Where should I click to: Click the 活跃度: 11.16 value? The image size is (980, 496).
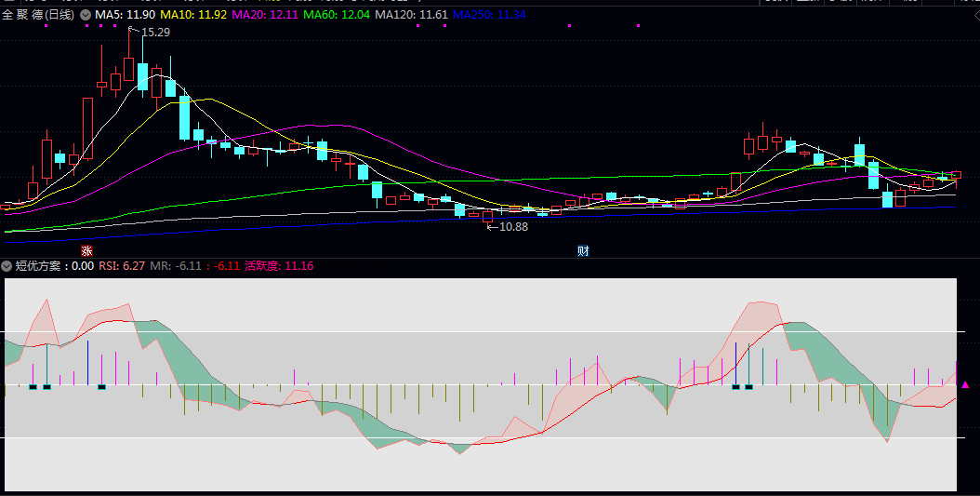279,266
